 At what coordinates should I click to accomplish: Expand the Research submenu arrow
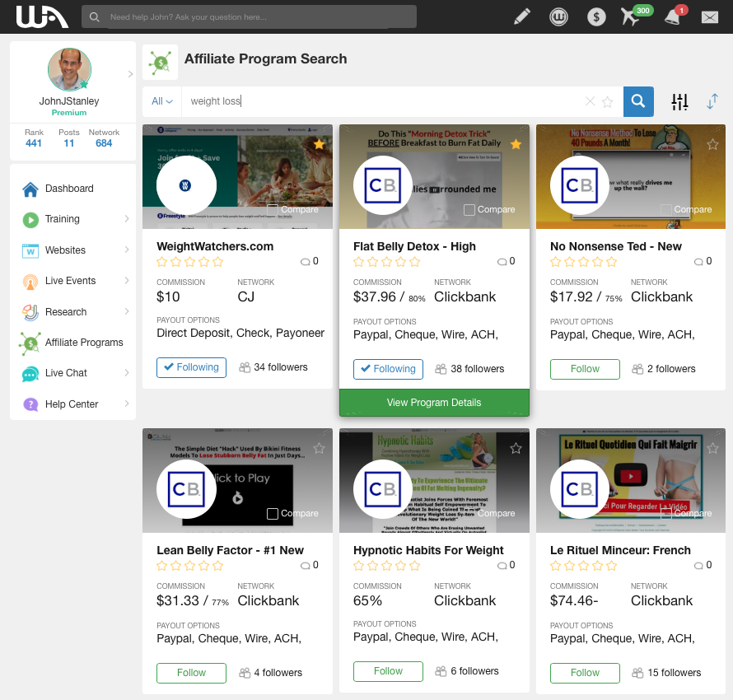[x=127, y=311]
